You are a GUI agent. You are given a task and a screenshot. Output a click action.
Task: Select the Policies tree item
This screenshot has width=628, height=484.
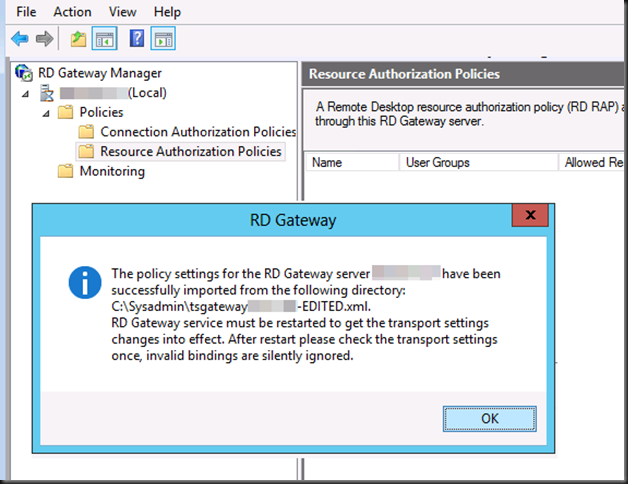pyautogui.click(x=101, y=112)
